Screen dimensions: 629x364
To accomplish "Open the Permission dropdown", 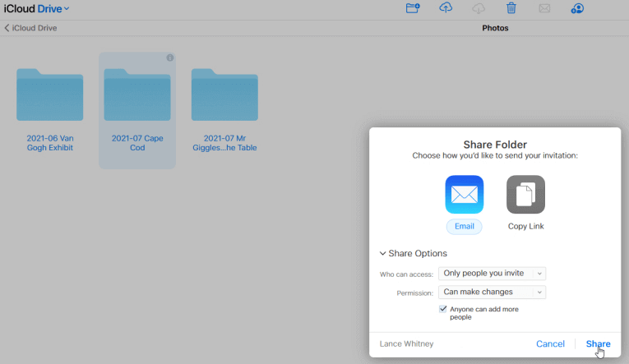I will pos(492,293).
